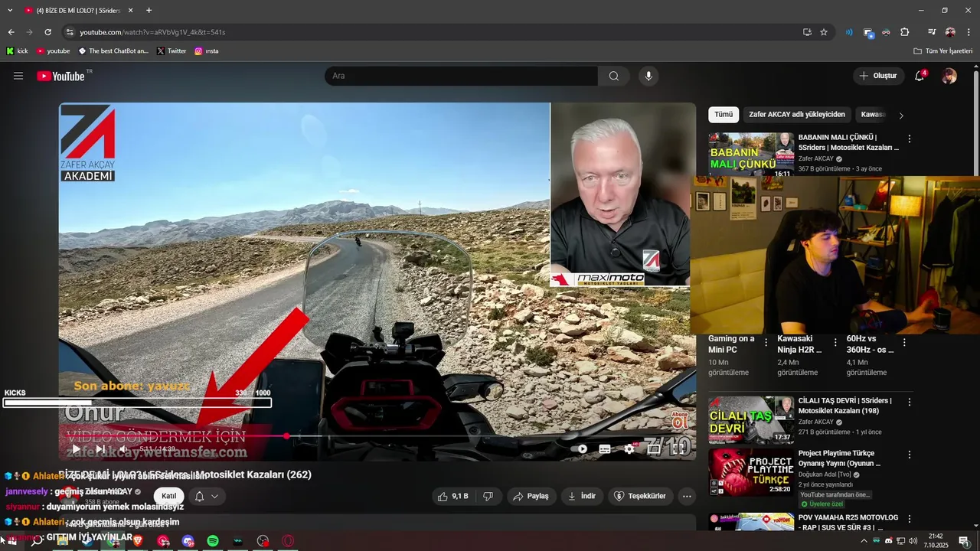
Task: Click the Oluştur create button
Action: click(879, 76)
